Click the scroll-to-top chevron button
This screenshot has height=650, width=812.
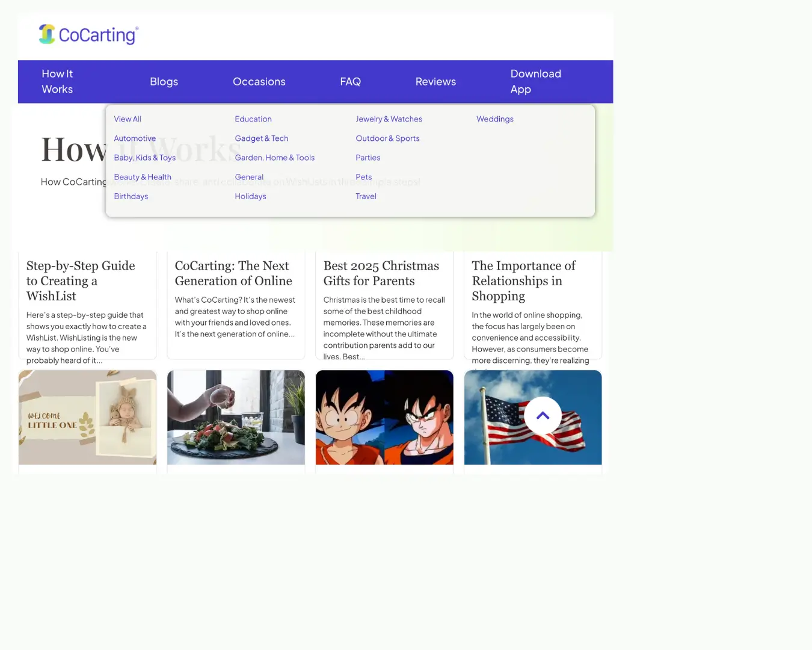pyautogui.click(x=542, y=415)
